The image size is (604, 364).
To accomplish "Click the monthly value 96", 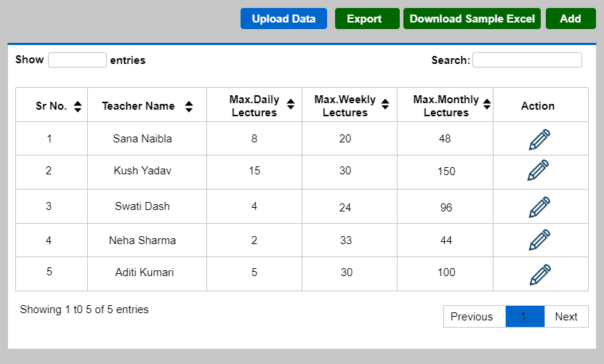I will click(x=446, y=208).
